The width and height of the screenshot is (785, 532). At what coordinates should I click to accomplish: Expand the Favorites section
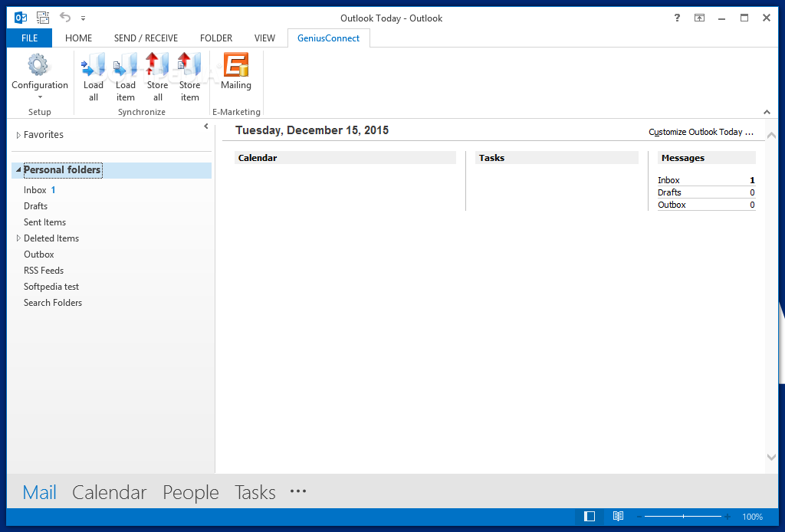pyautogui.click(x=18, y=135)
